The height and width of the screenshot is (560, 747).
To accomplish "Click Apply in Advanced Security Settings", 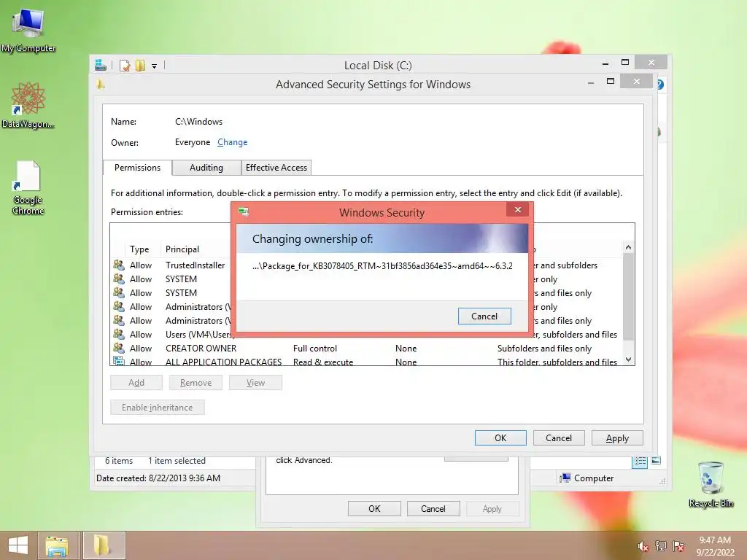I will pyautogui.click(x=617, y=437).
